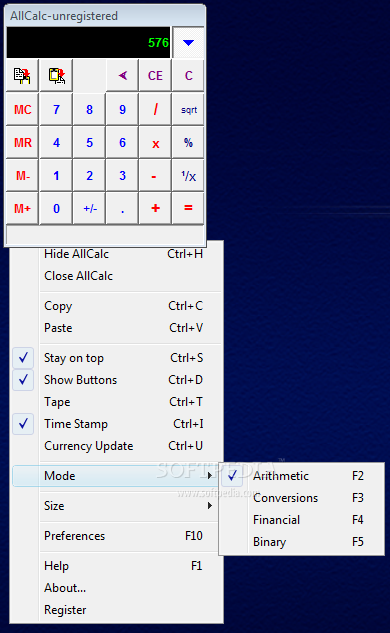Toggle the Time Stamp option
Viewport: 390px width, 633px height.
click(117, 424)
